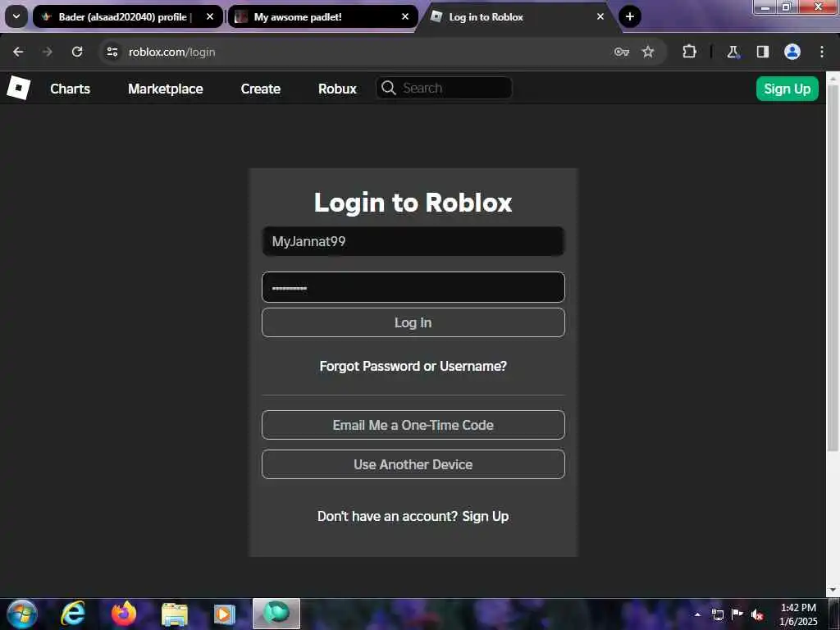
Task: Toggle the browser side panel icon
Action: click(763, 52)
